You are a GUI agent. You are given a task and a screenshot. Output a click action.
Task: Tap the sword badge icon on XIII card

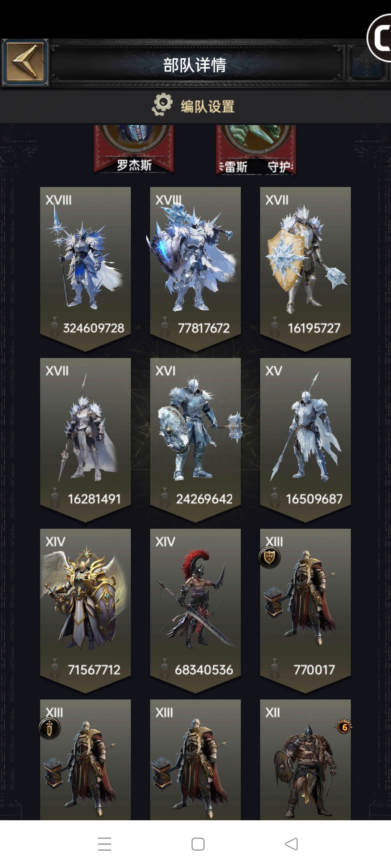coord(50,728)
